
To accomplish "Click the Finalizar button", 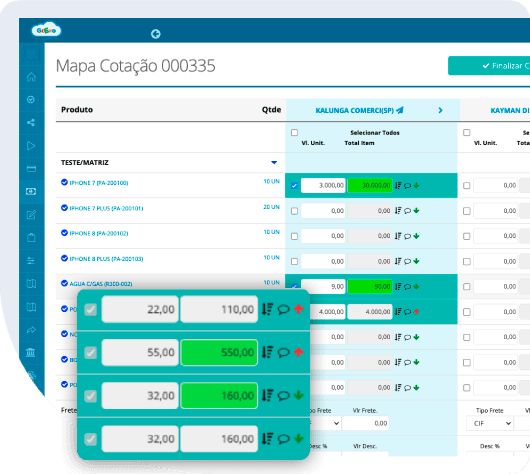I will click(x=489, y=66).
